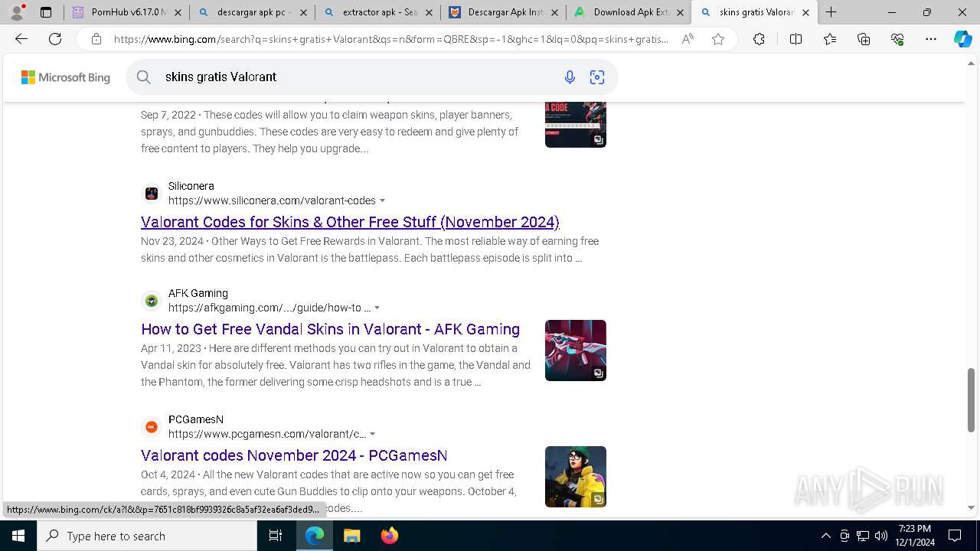
Task: View site information lock icon
Action: [96, 39]
